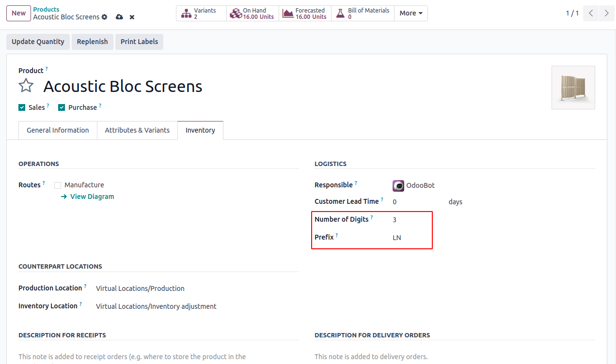Switch to the General Information tab
This screenshot has height=364, width=616.
[x=58, y=130]
